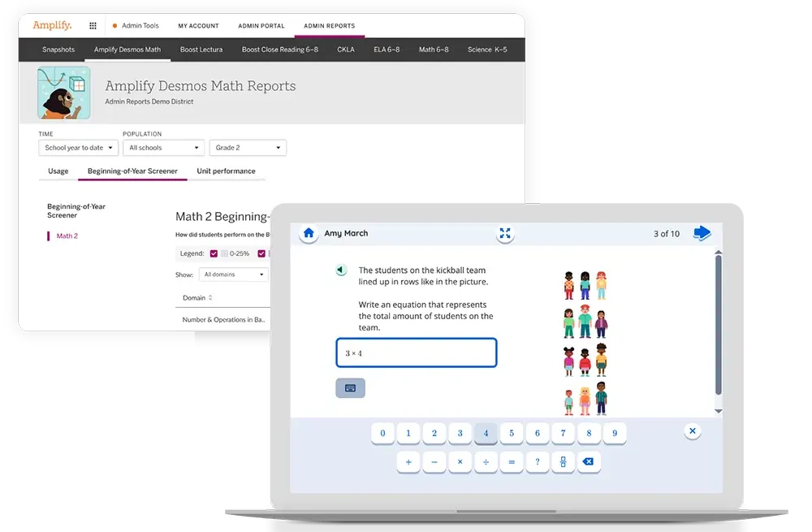Select the ADMIN REPORTS navigation tab
The image size is (812, 532).
pos(330,26)
